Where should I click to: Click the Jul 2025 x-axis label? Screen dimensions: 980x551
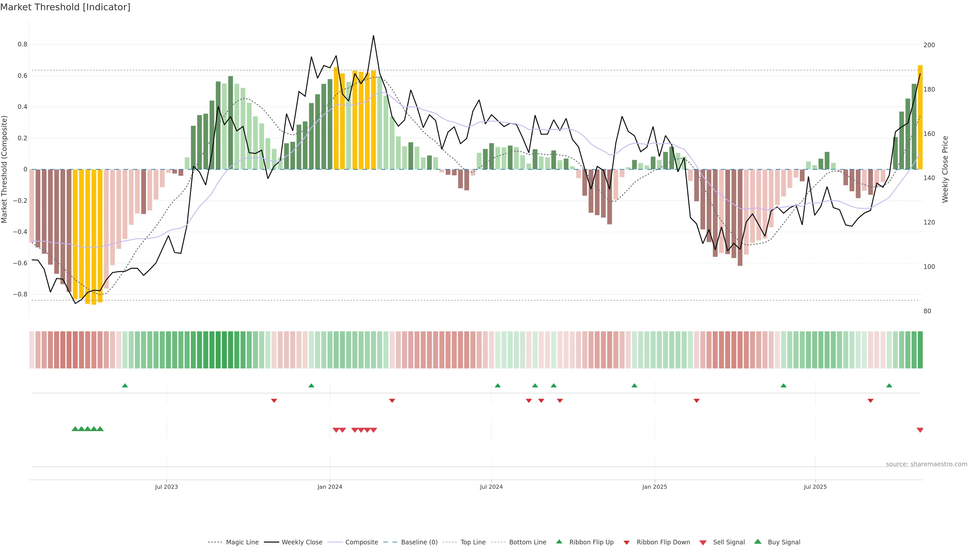[815, 487]
